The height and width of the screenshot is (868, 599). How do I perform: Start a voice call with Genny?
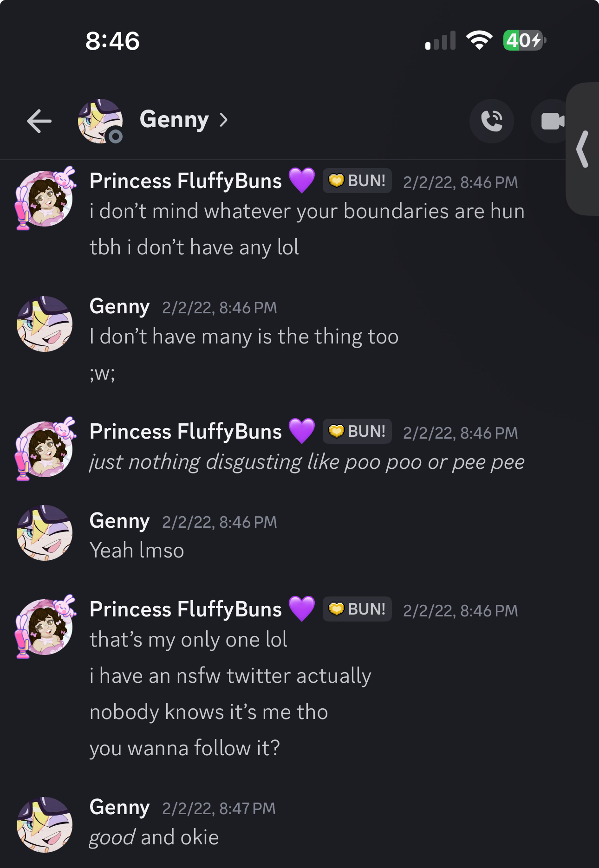(492, 121)
